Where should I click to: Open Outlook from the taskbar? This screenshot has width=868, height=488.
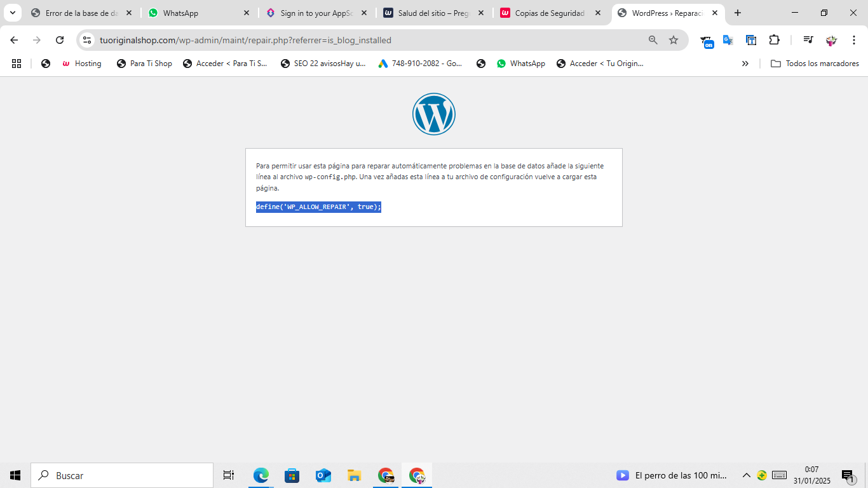pos(323,475)
